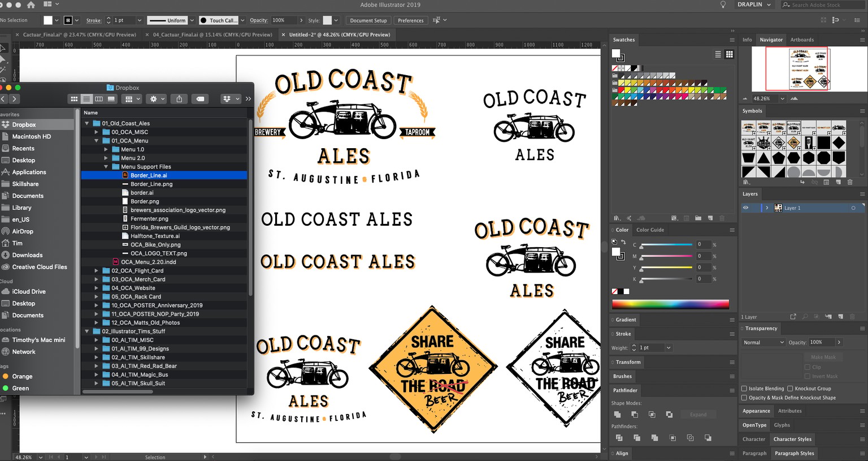This screenshot has height=461, width=868.
Task: Click the Search Adobe Stock field
Action: pos(823,5)
